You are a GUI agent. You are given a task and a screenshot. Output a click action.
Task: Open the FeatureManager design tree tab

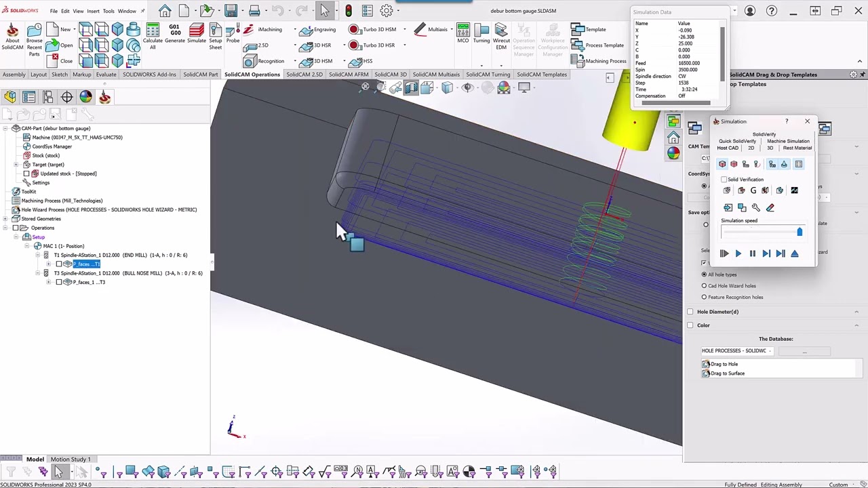9,97
